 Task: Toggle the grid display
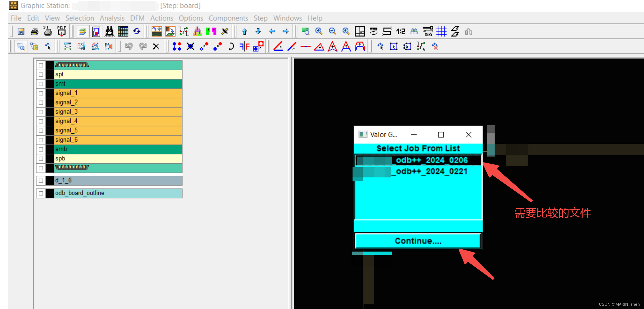tap(442, 31)
